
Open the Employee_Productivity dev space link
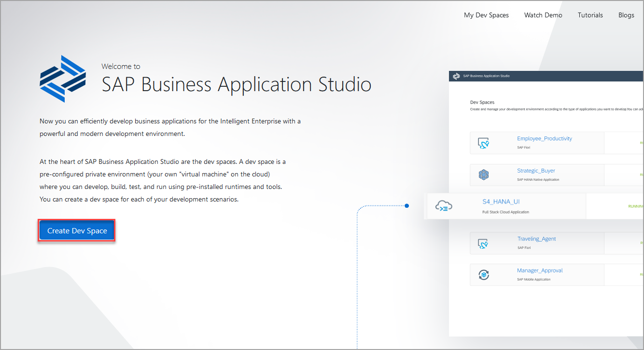(545, 138)
